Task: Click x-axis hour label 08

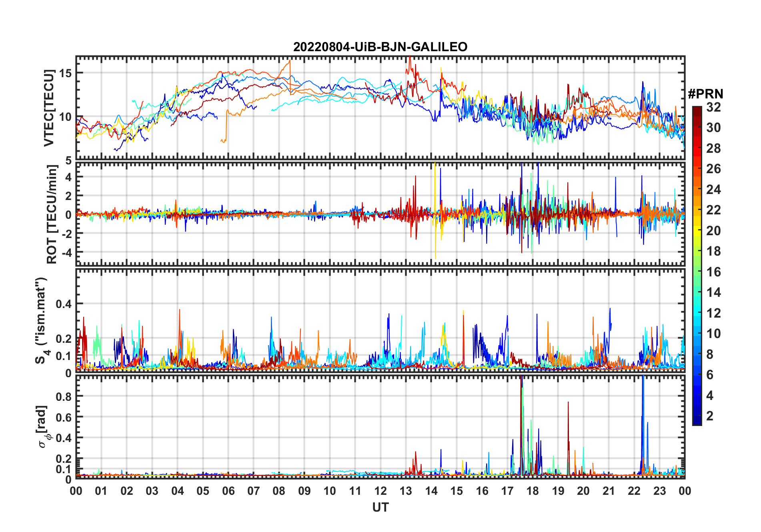Action: coord(279,491)
